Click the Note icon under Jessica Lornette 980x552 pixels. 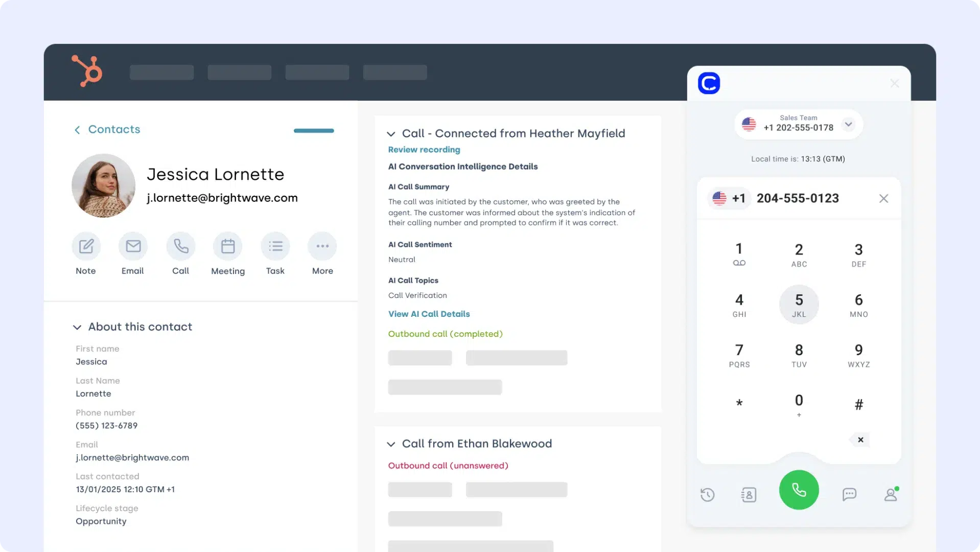86,246
